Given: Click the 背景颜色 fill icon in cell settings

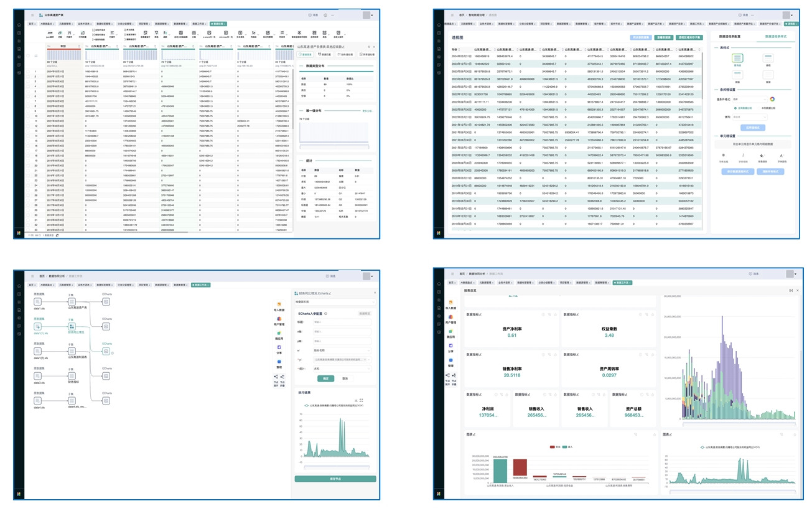Looking at the screenshot, I should coord(762,156).
